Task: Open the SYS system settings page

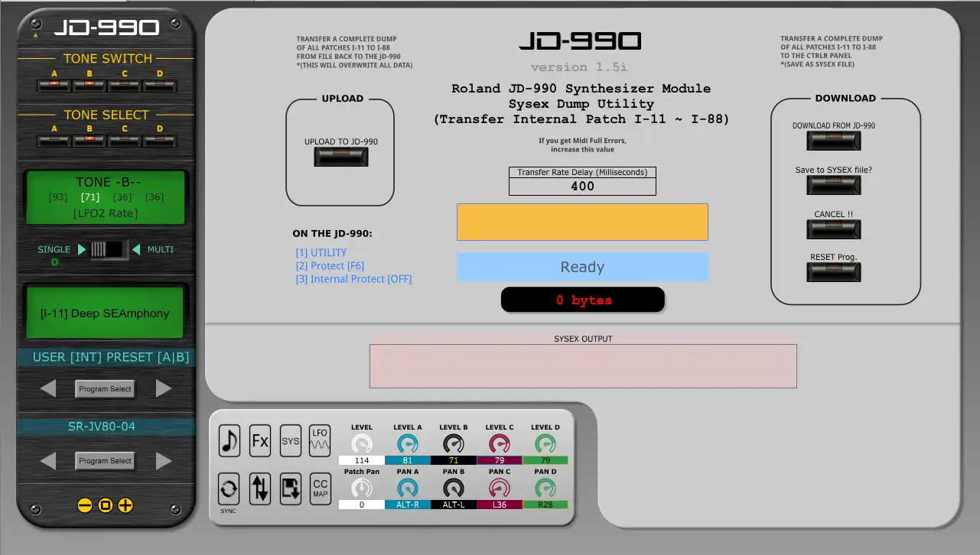Action: (290, 441)
